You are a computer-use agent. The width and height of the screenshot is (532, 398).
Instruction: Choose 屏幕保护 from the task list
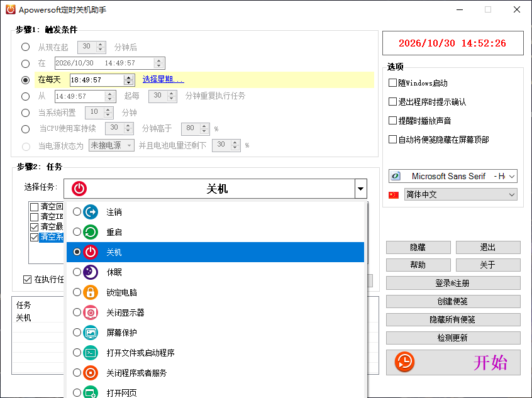click(x=215, y=333)
